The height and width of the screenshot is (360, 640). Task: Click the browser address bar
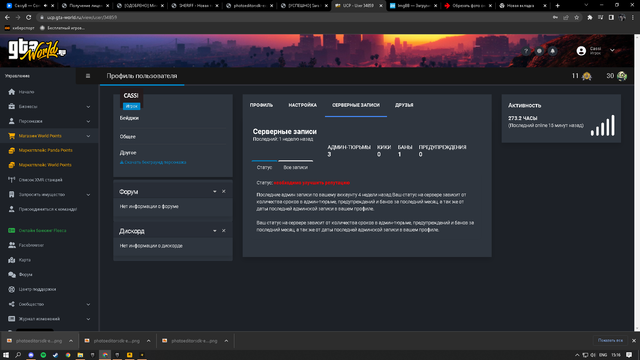pyautogui.click(x=294, y=18)
